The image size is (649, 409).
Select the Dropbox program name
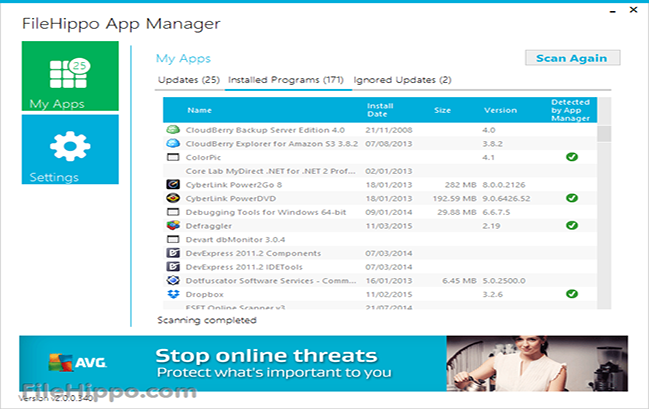coord(204,294)
